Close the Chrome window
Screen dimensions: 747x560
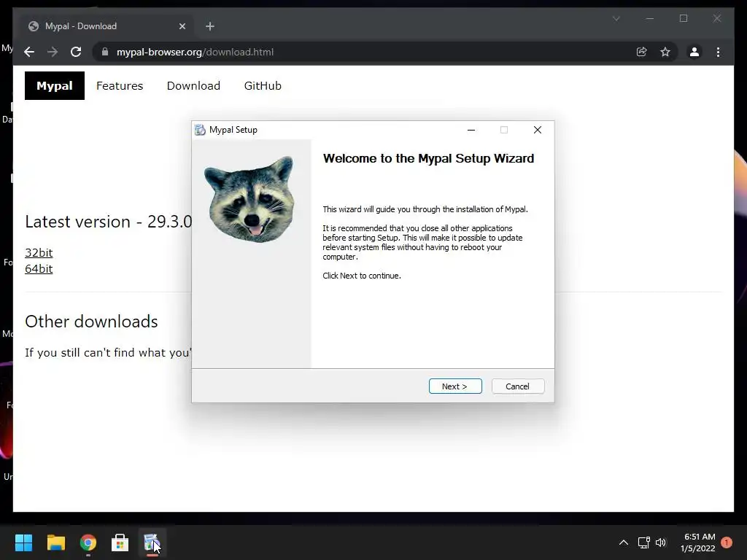(x=717, y=18)
